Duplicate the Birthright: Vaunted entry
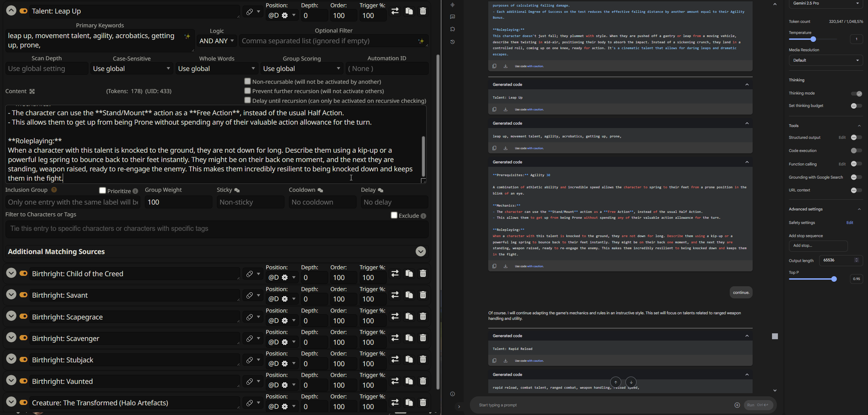 tap(409, 381)
